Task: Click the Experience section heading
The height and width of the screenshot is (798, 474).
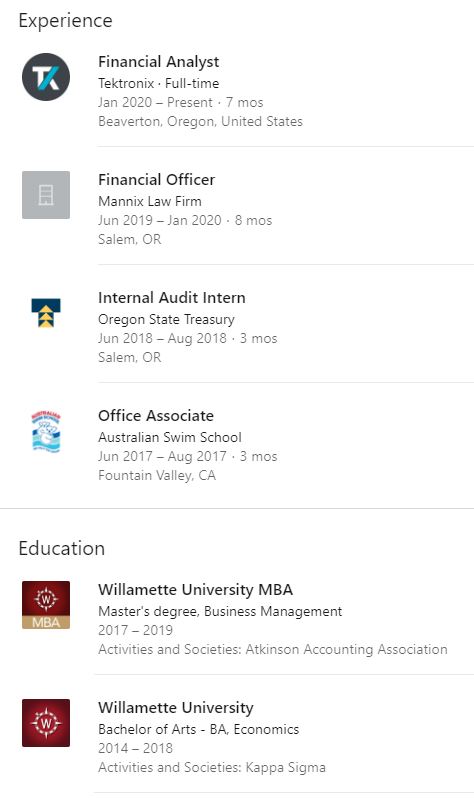Action: click(x=65, y=21)
